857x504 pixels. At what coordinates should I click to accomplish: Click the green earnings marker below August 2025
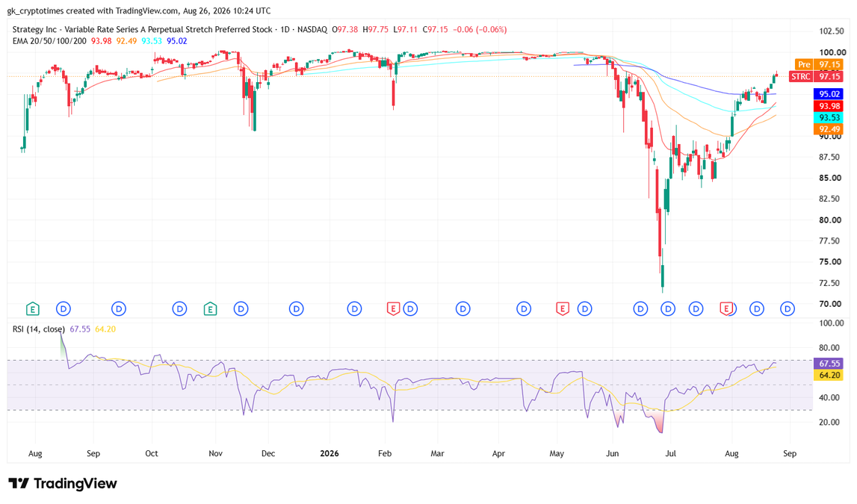click(33, 309)
